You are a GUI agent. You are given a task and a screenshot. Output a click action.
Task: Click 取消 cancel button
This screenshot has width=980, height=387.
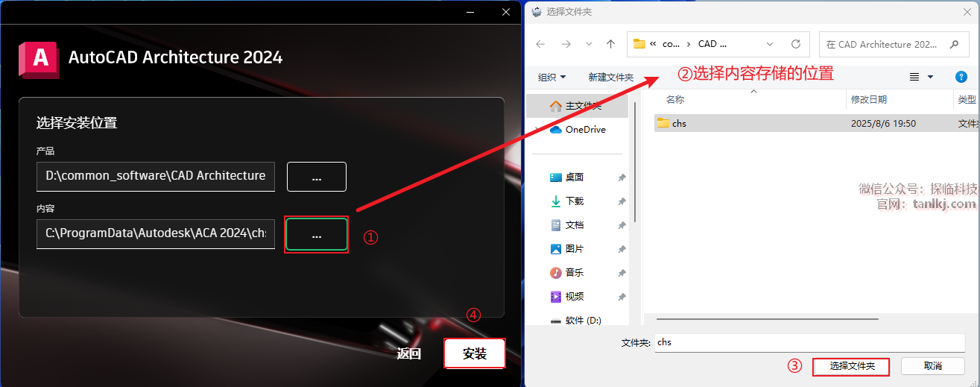coord(933,366)
